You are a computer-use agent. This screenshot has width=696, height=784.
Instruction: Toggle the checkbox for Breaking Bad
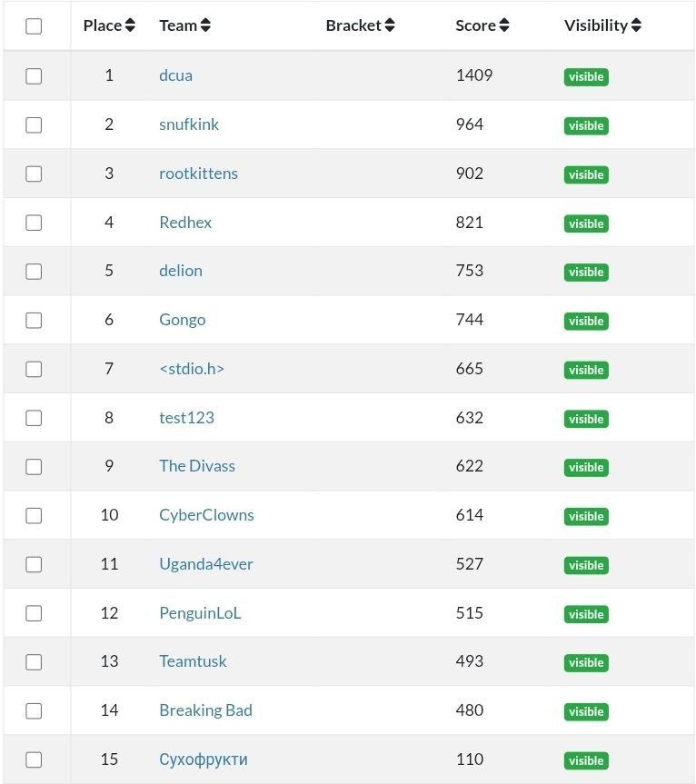(34, 711)
